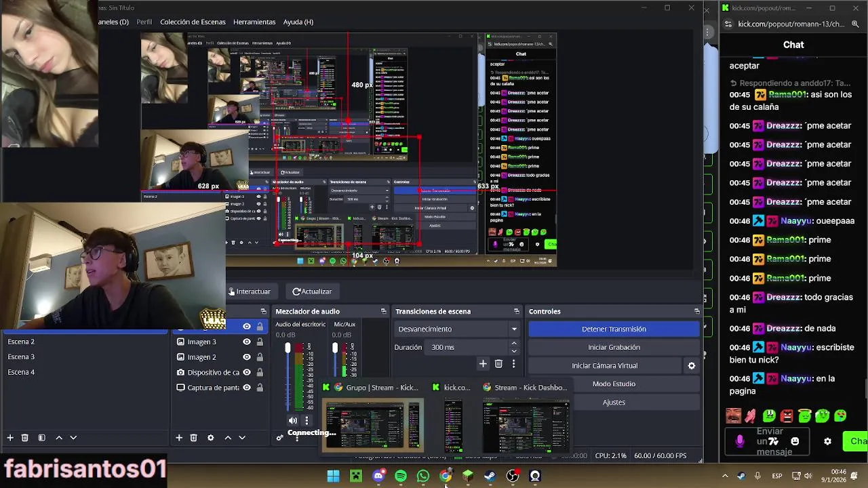Viewport: 868px width, 488px height.
Task: Open desktop audio channel options menu
Action: pos(307,420)
